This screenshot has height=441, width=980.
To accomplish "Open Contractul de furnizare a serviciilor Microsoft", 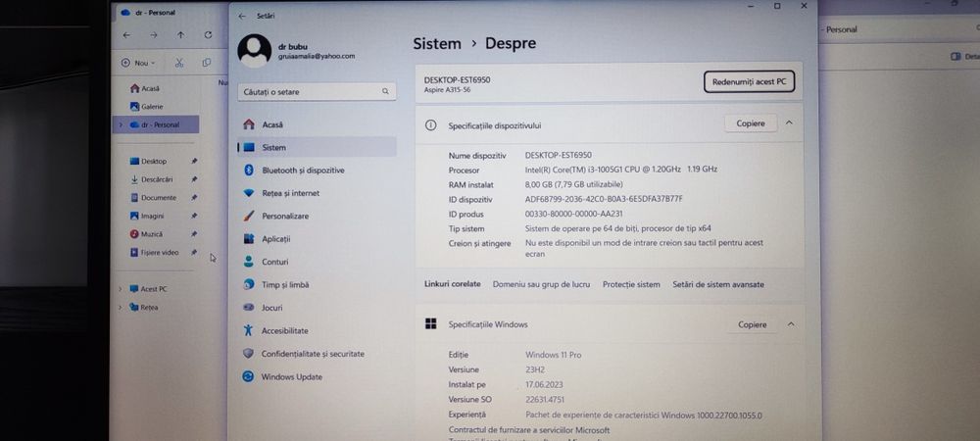I will click(x=529, y=430).
